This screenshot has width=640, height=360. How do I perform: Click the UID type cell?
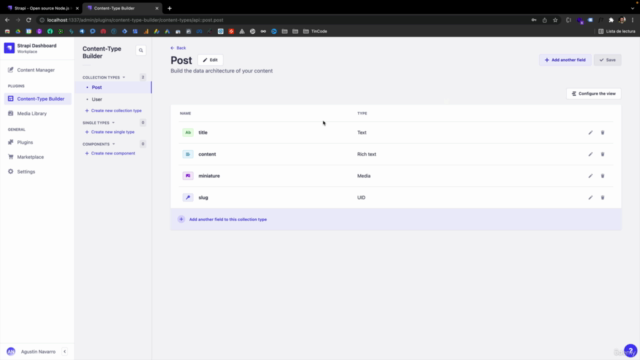[x=361, y=198]
